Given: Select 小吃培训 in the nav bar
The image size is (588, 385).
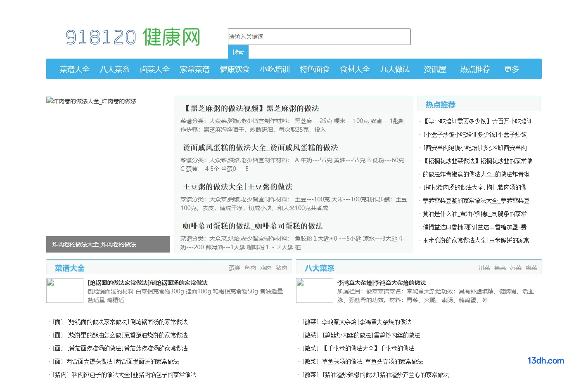Looking at the screenshot, I should click(275, 69).
